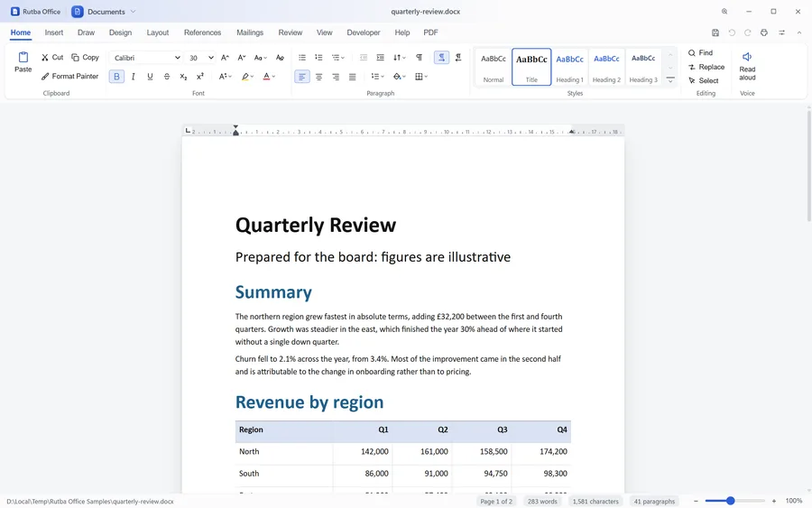
Task: Toggle italic formatting
Action: click(134, 77)
